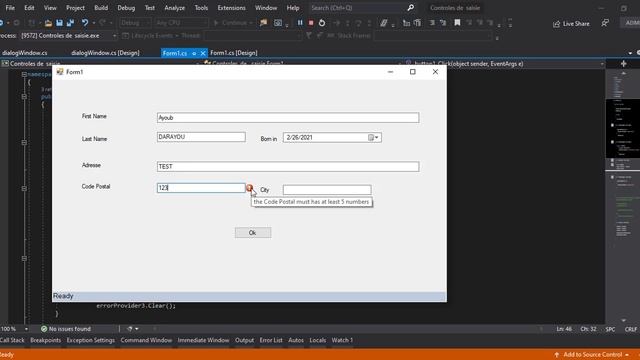Screen dimensions: 640x360
Task: Click the City input field
Action: tap(327, 190)
